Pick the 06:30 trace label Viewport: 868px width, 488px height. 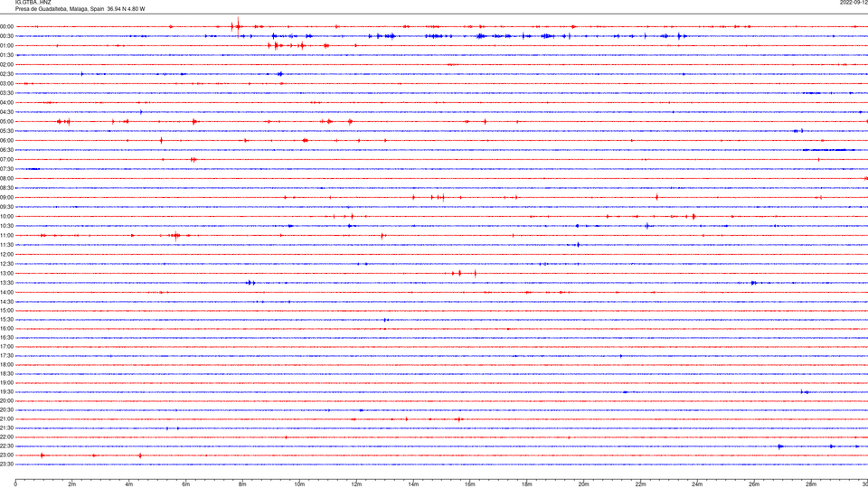click(7, 150)
